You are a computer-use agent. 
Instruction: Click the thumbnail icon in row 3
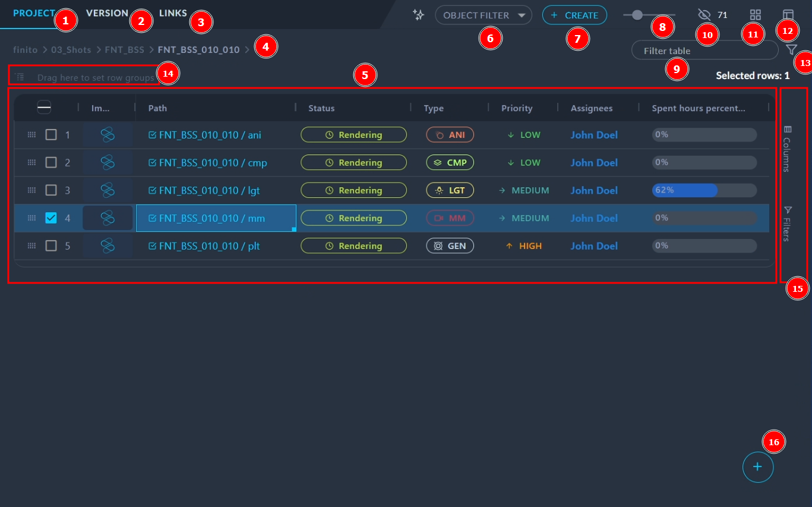pos(108,190)
